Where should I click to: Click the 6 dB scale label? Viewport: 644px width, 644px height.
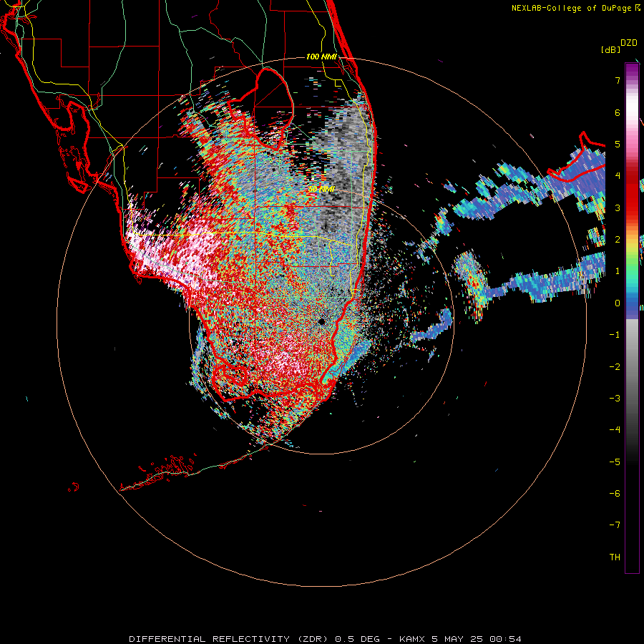pos(618,112)
